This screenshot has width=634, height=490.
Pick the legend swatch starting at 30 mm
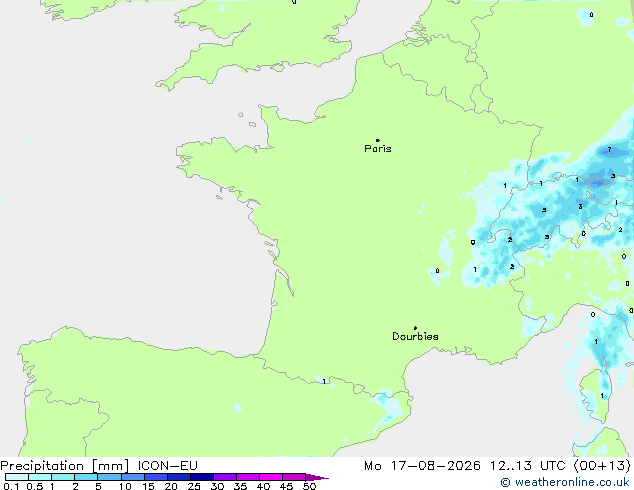pos(225,477)
